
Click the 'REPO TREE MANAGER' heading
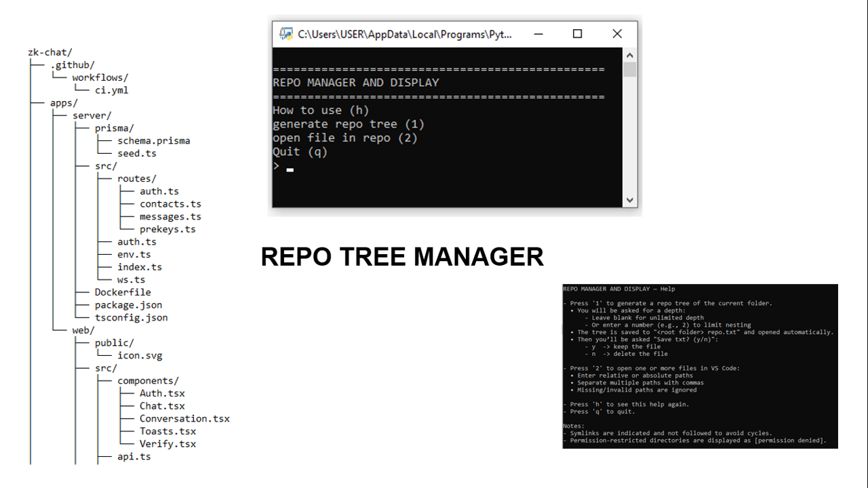point(402,257)
